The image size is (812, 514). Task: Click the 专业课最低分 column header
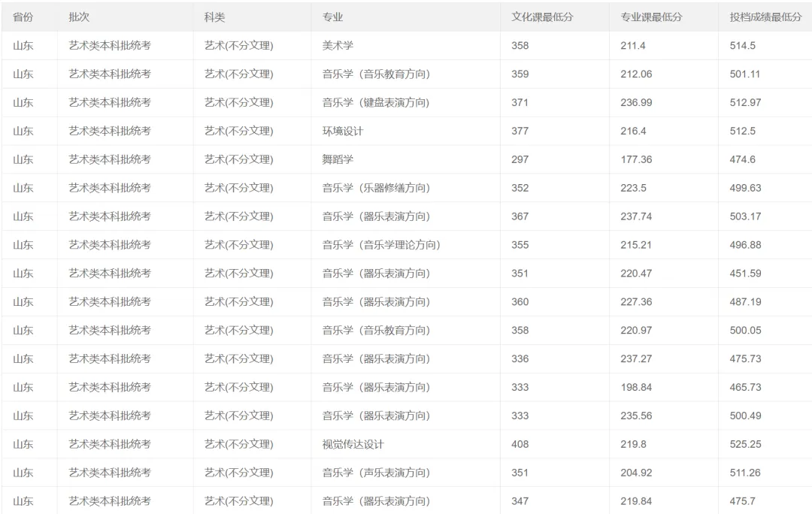pyautogui.click(x=651, y=17)
